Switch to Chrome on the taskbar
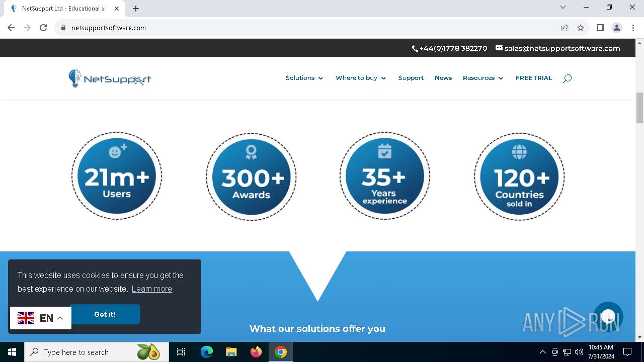This screenshot has height=362, width=644. [281, 352]
